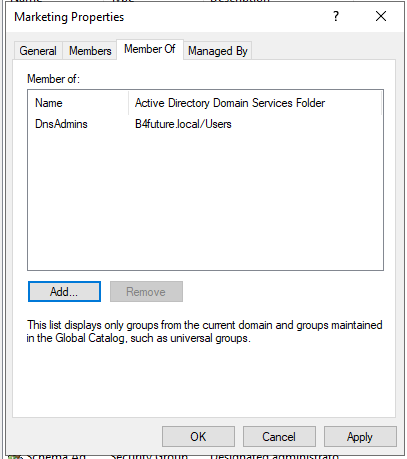Close the Marketing Properties window
The height and width of the screenshot is (459, 407).
click(x=381, y=16)
